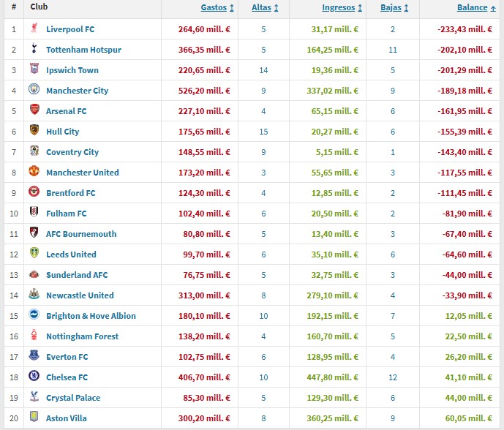Click the AFC Bournemouth crest icon

point(34,233)
